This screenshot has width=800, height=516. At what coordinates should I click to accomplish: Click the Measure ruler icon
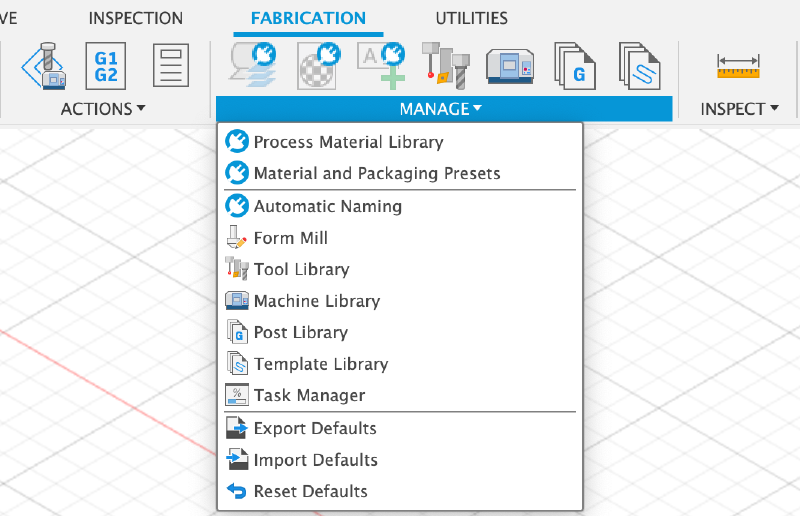click(x=738, y=66)
